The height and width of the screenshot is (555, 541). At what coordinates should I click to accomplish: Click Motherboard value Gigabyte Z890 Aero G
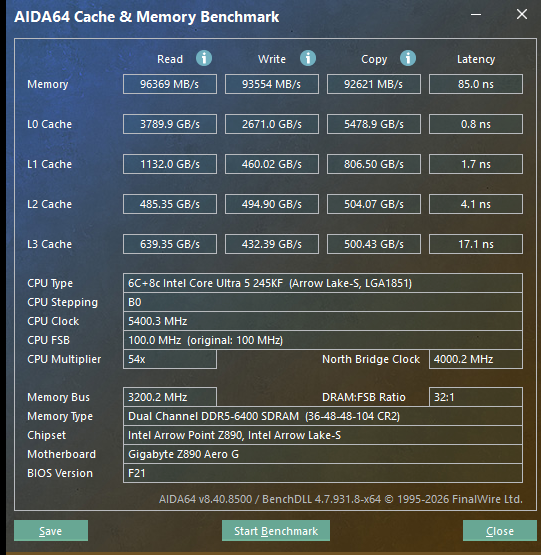coord(323,454)
